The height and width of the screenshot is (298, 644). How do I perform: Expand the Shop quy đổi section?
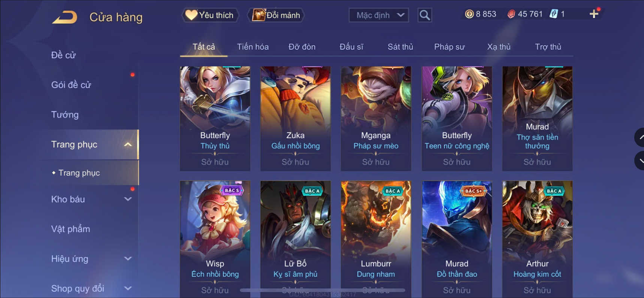pyautogui.click(x=128, y=288)
